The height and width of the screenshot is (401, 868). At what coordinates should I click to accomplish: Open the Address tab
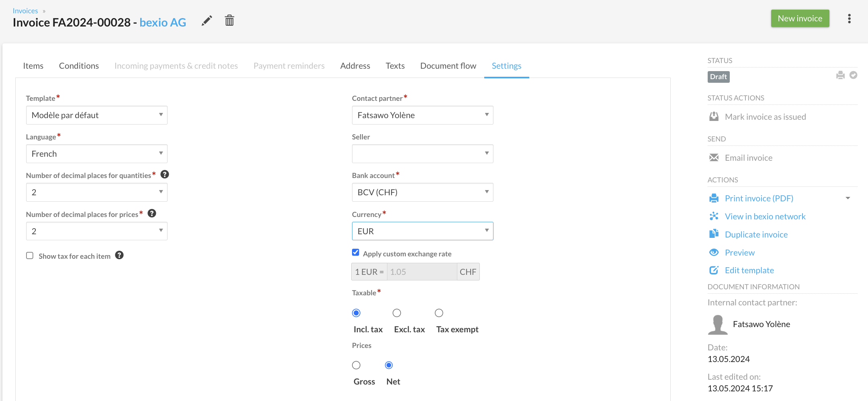click(x=355, y=66)
